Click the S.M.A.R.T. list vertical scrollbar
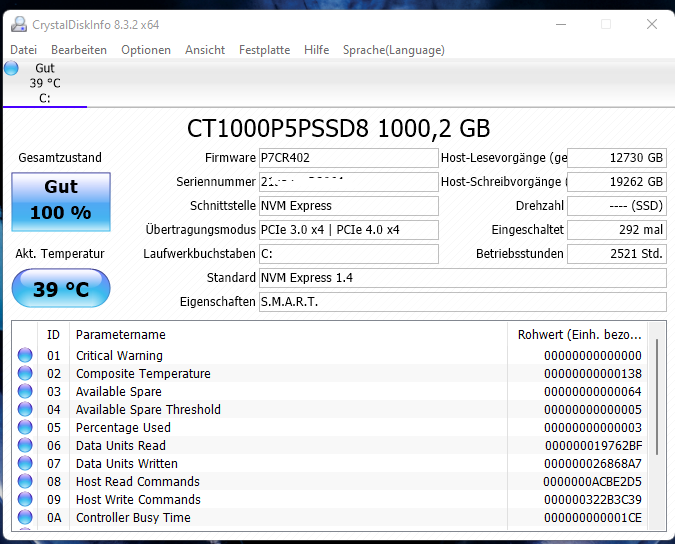675x544 pixels. [x=657, y=397]
